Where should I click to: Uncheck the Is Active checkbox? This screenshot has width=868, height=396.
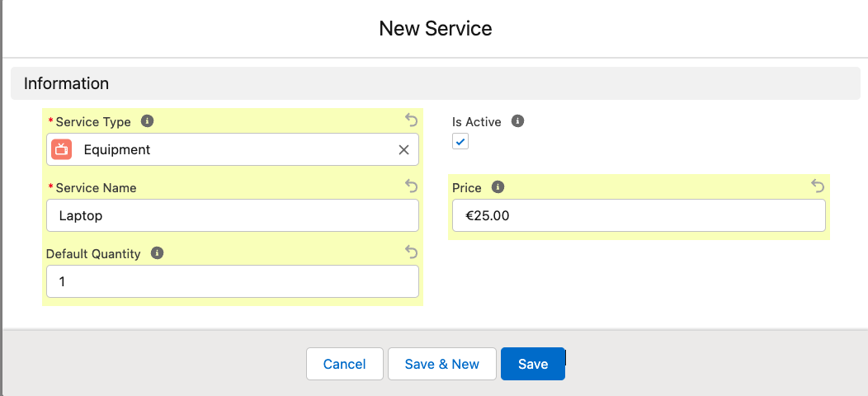pos(460,142)
